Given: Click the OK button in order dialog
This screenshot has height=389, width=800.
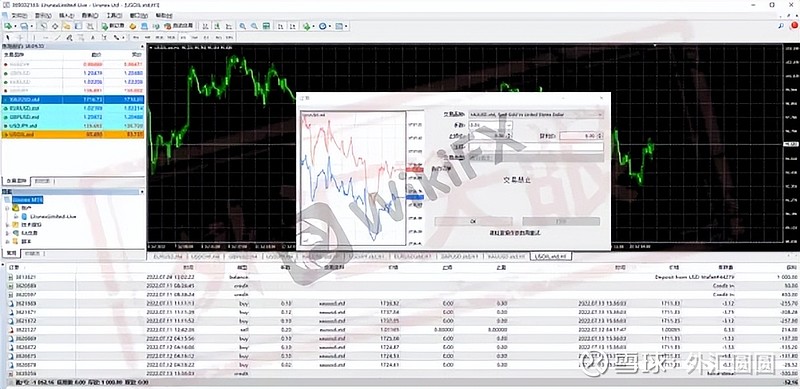Looking at the screenshot, I should [x=473, y=222].
